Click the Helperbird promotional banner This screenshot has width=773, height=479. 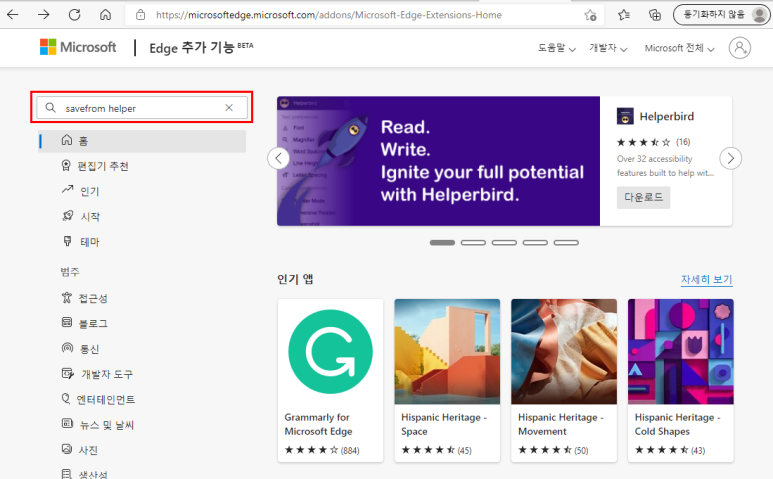tap(438, 161)
